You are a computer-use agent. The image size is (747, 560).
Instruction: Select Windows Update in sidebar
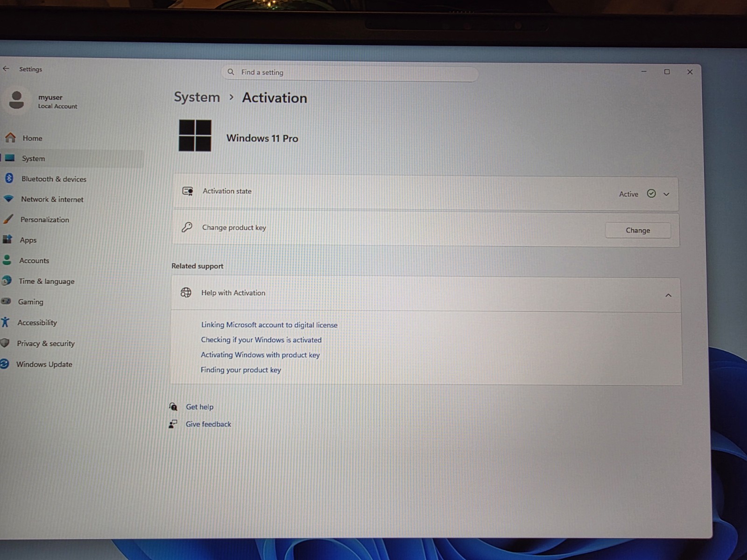pyautogui.click(x=44, y=364)
